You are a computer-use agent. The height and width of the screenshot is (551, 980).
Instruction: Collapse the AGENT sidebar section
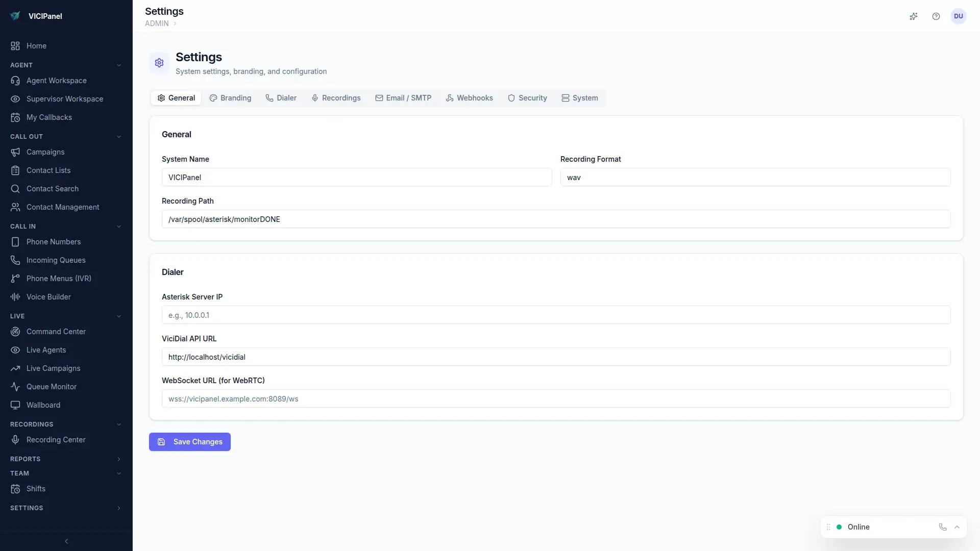pos(119,65)
